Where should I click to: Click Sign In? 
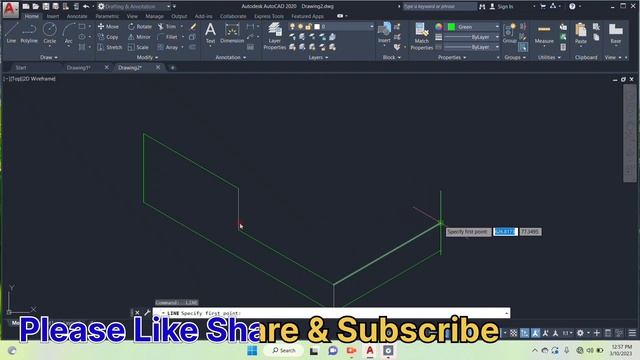coord(501,7)
